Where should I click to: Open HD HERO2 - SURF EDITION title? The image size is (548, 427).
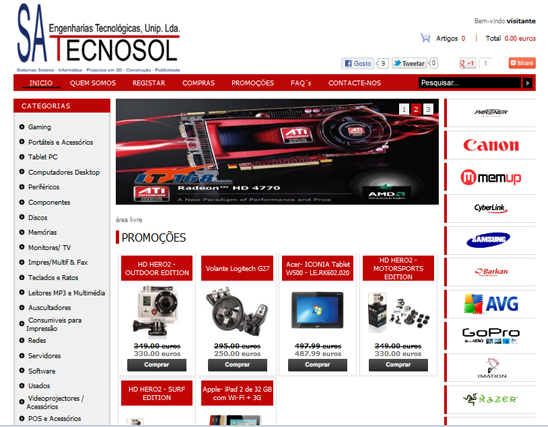tap(157, 393)
